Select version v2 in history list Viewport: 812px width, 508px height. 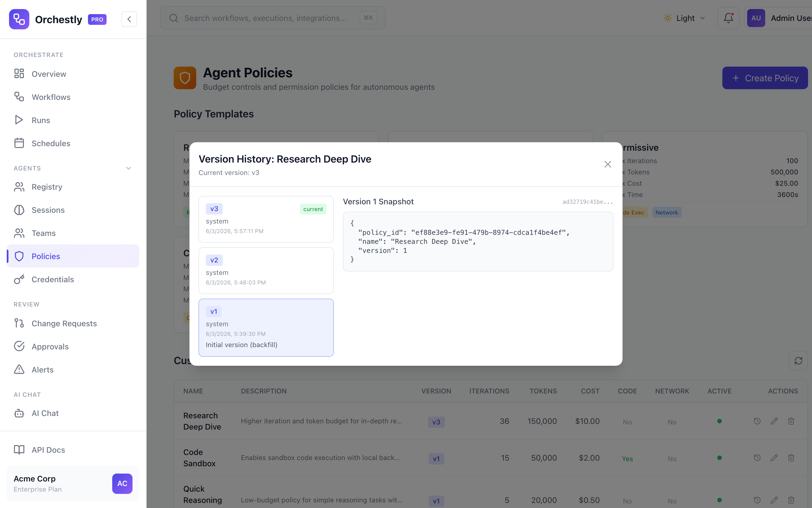(266, 270)
